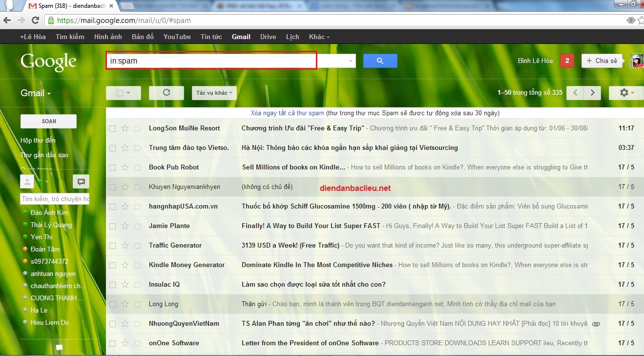Open the Khác menu in Google bar
The image size is (644, 356).
point(319,37)
